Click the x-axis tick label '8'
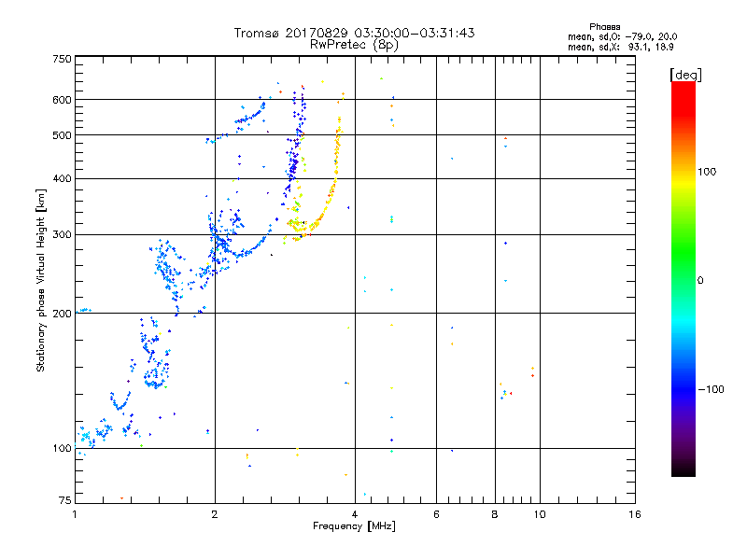This screenshot has height=560, width=747. (x=495, y=514)
